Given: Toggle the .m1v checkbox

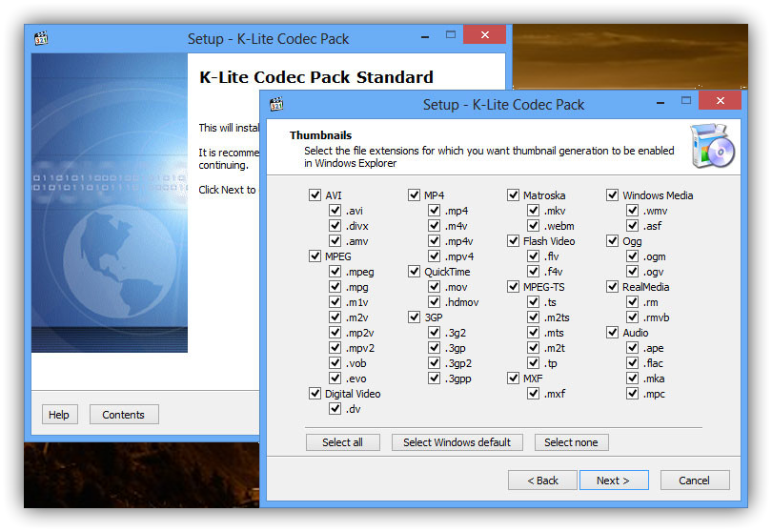Looking at the screenshot, I should coord(335,302).
